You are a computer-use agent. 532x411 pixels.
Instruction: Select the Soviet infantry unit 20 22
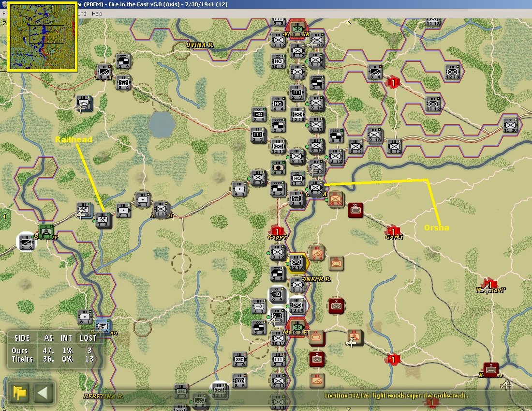coord(336,198)
